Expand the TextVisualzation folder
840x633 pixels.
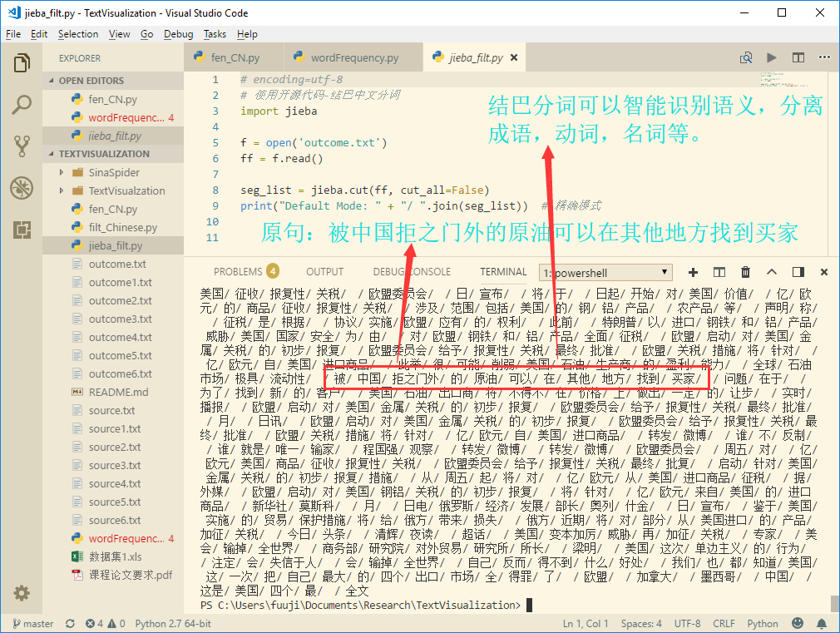click(61, 190)
